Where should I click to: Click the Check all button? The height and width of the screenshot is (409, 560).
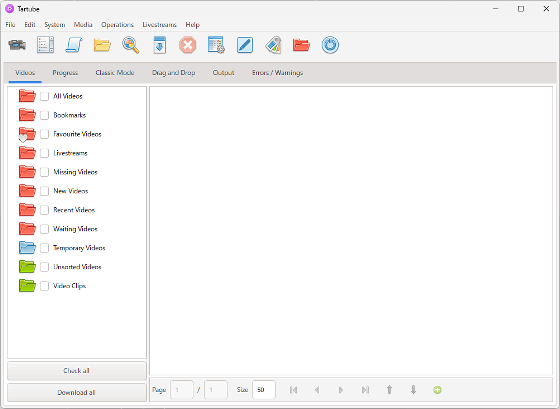77,371
